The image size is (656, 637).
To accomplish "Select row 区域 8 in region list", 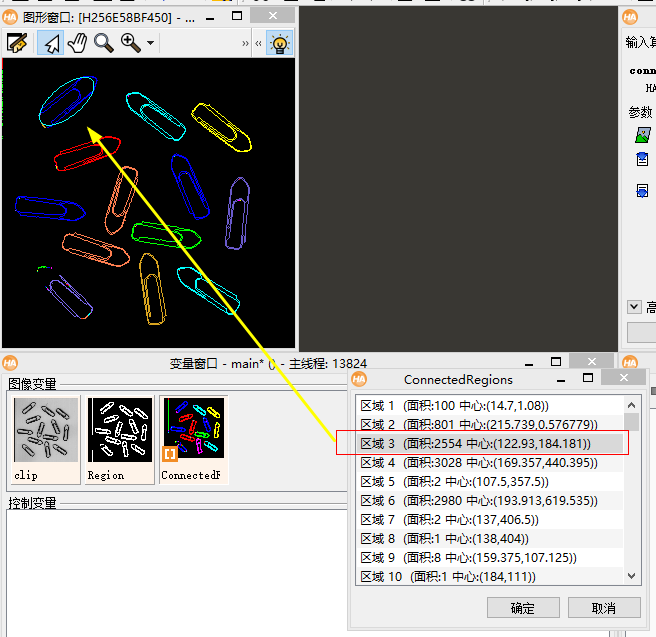I will tap(489, 538).
